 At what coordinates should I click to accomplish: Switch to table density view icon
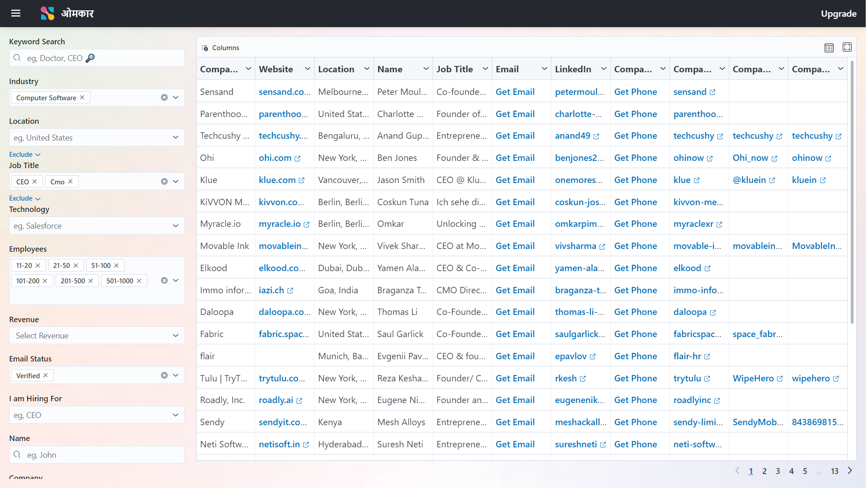(x=829, y=47)
